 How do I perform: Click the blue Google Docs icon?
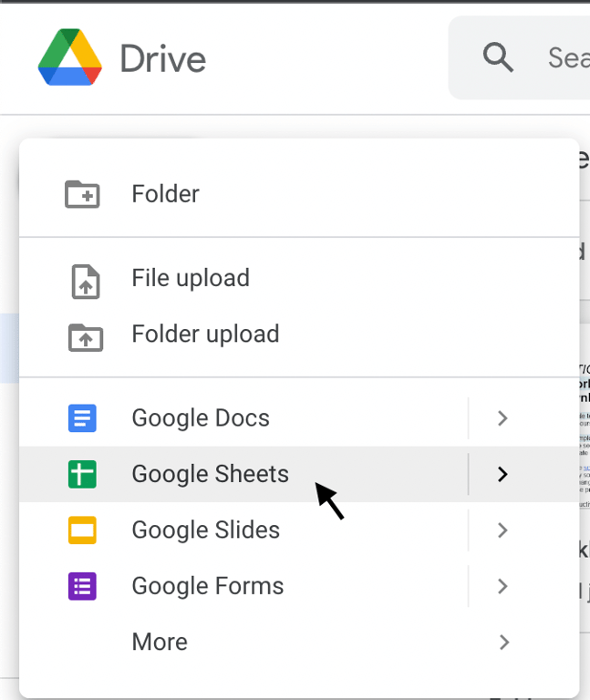(82, 418)
